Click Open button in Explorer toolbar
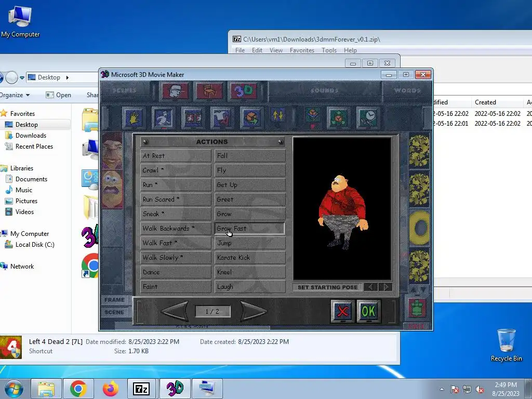Viewport: 532px width, 399px height. pos(58,95)
